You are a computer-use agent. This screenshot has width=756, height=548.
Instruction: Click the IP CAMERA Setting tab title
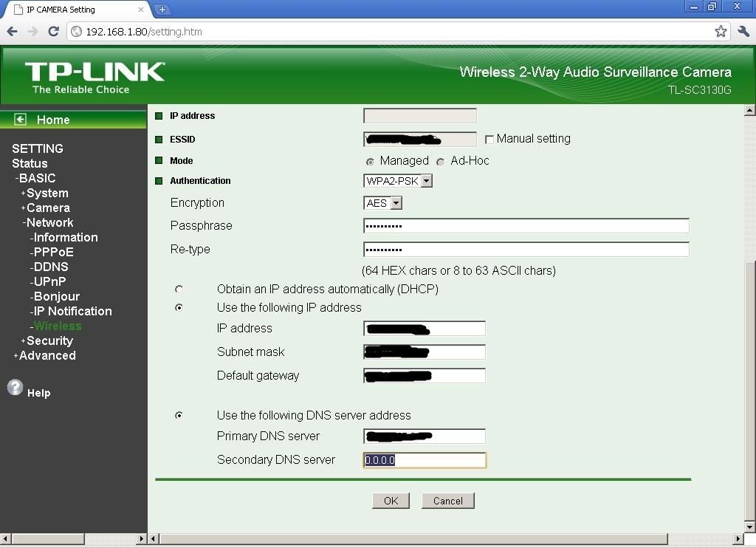pos(61,10)
